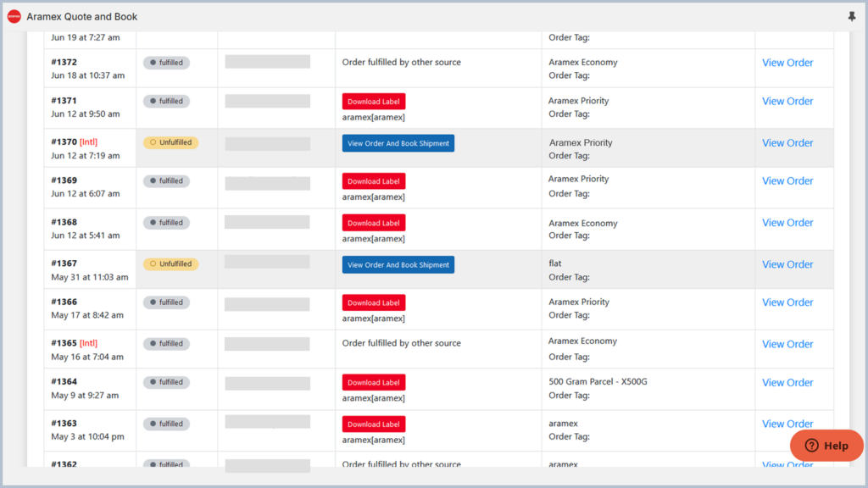Open View Order link for #1367
The image size is (868, 488).
pos(787,264)
